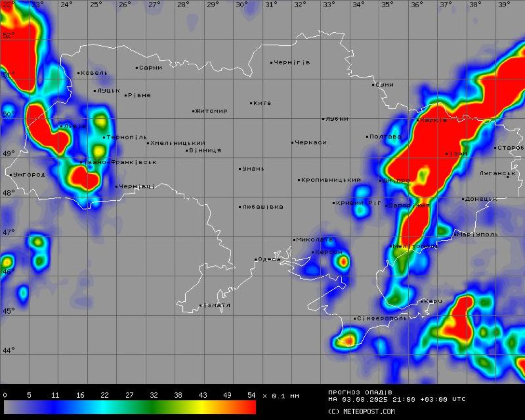Select the Хмельницький city label
This screenshot has width=525, height=420.
178,143
